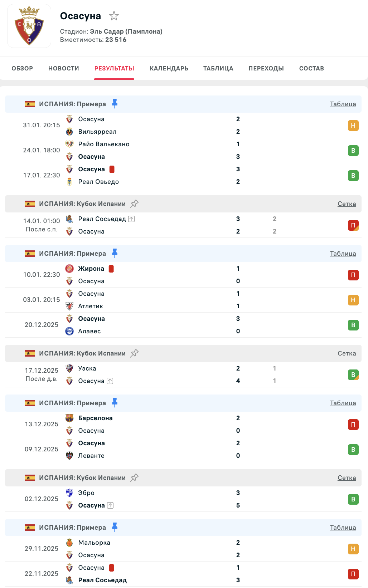
Task: Switch to the КАЛЕНДАРЬ tab
Action: point(169,68)
